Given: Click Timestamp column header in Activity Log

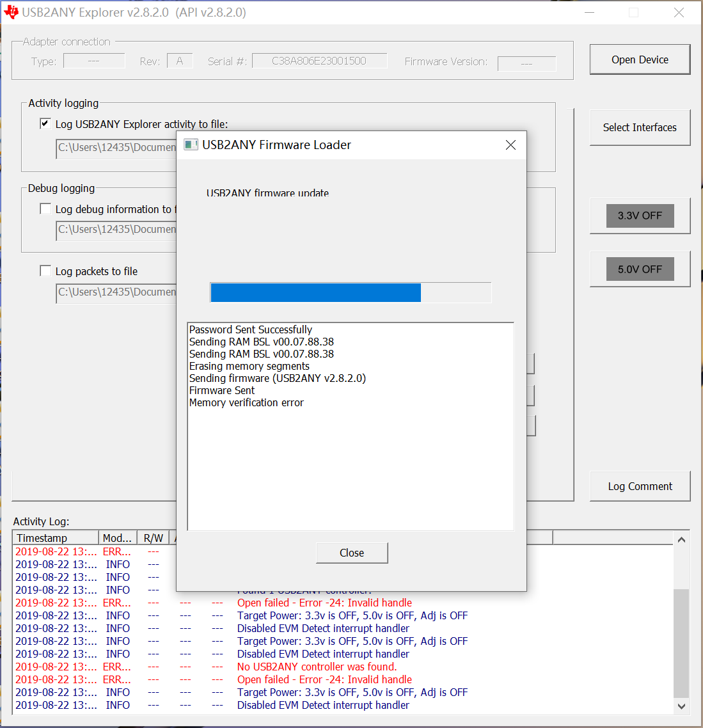Looking at the screenshot, I should coord(56,538).
